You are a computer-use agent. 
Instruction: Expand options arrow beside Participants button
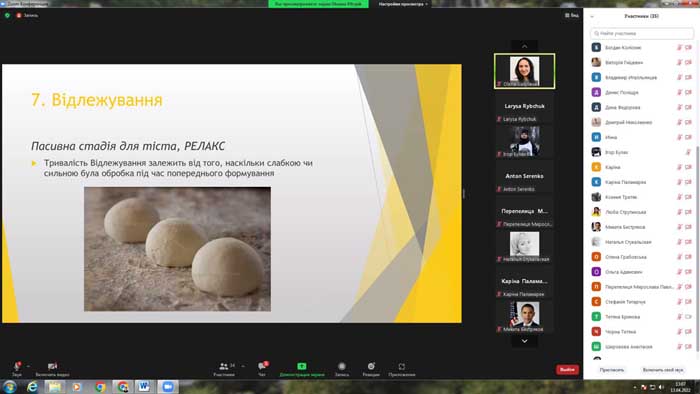tap(243, 366)
